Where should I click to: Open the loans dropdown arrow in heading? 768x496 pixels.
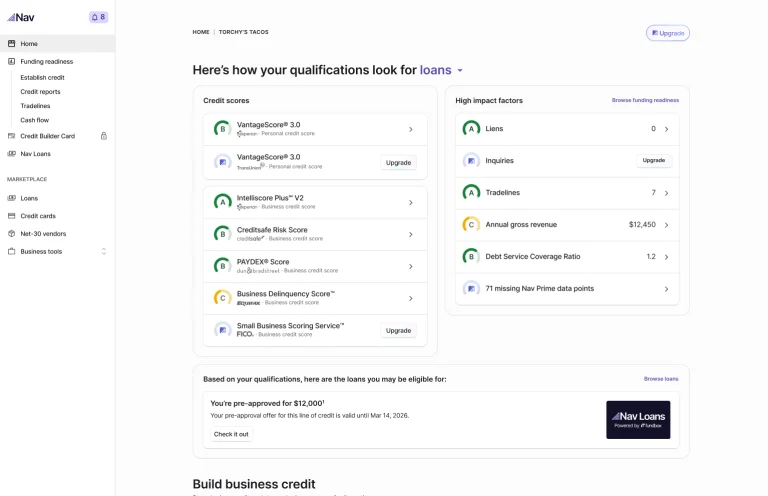[460, 71]
